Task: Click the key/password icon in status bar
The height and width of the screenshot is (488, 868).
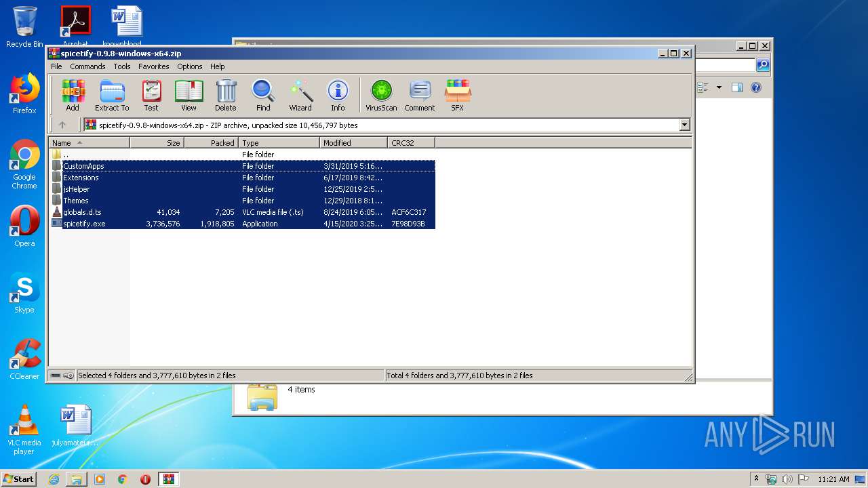Action: coord(68,375)
